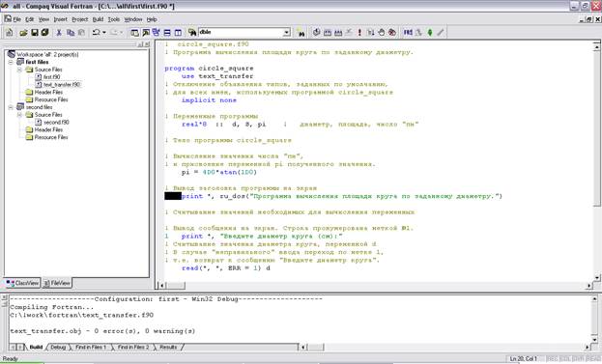Click the Go debug icon
This screenshot has height=364, width=602.
tap(370, 33)
